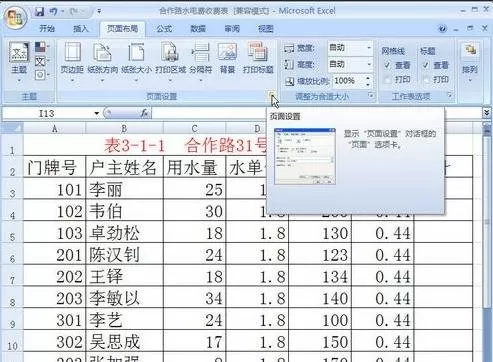The width and height of the screenshot is (493, 362).
Task: Click the 打印标题 print titles button
Action: point(258,58)
